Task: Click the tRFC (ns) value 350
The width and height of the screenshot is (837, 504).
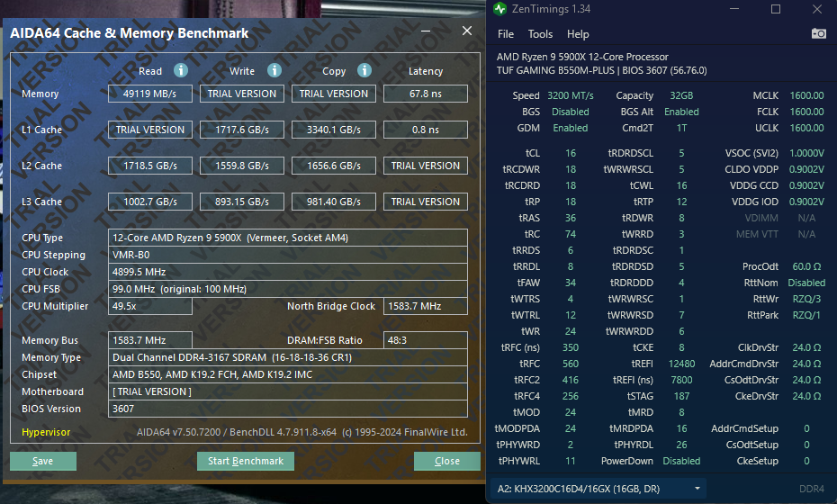Action: 570,347
